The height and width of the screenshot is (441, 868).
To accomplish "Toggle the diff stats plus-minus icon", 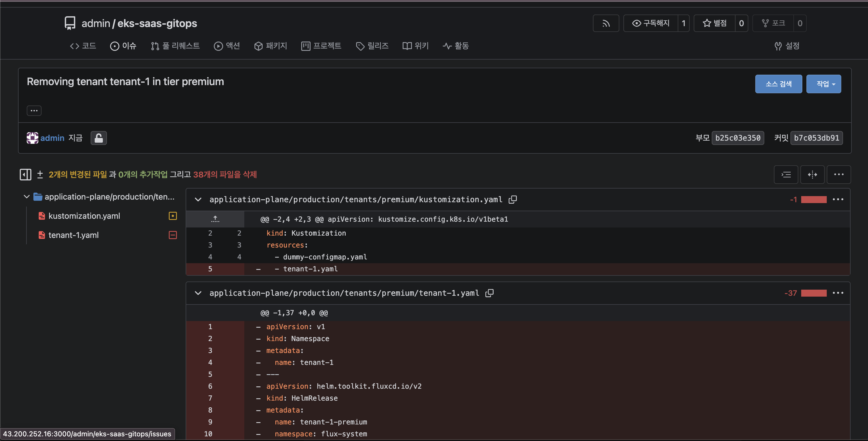I will [40, 175].
